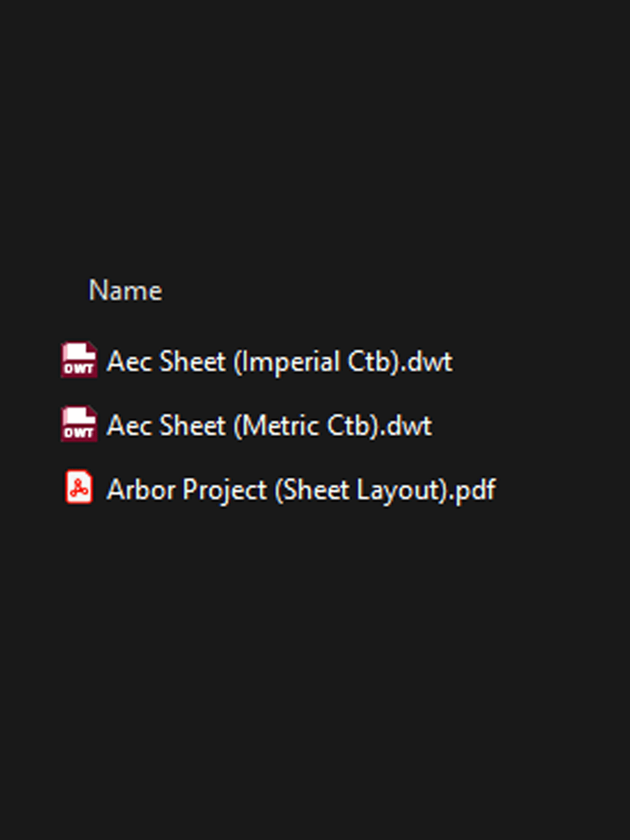
Task: Click the PDF icon beside Arbor Project
Action: [x=79, y=488]
